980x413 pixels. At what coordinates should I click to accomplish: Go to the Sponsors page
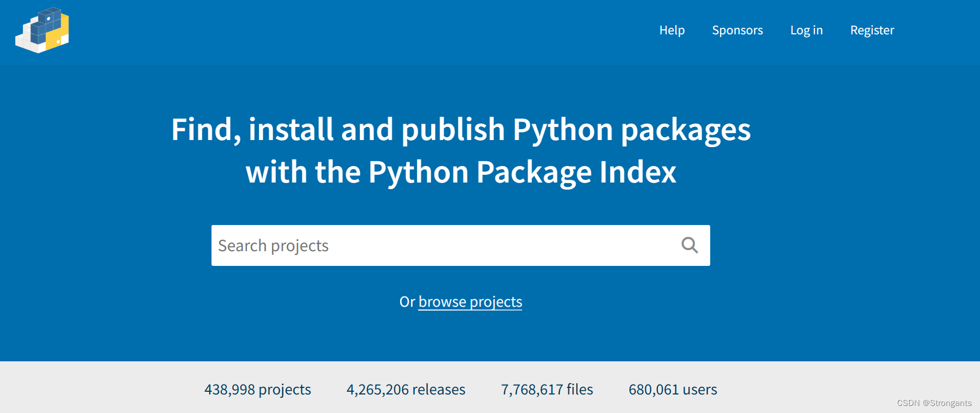[x=737, y=31]
